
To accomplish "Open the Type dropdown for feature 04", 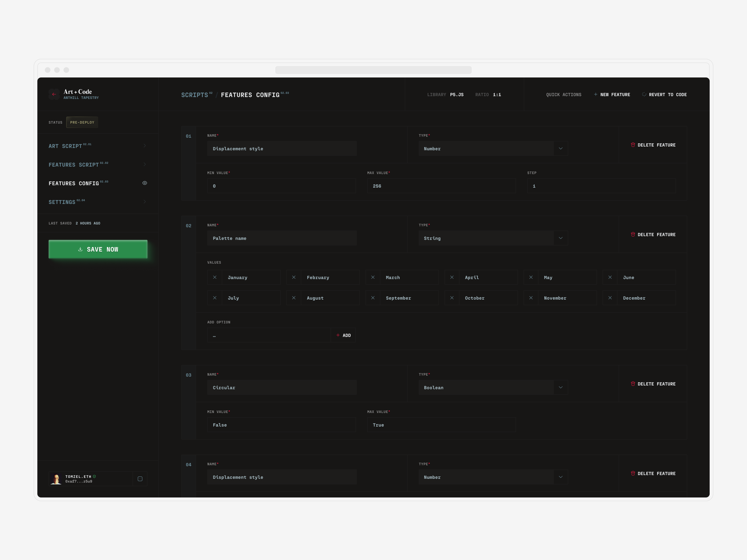I will (560, 477).
